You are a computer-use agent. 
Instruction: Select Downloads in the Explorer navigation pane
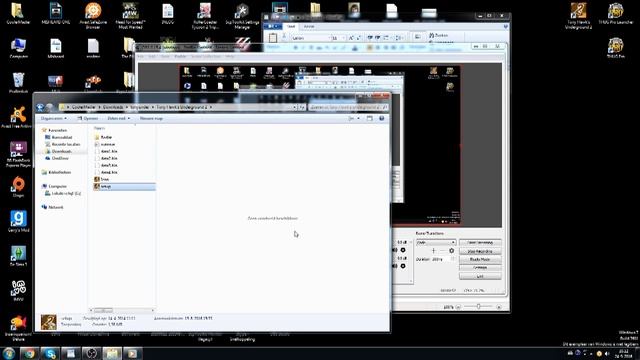coord(62,151)
